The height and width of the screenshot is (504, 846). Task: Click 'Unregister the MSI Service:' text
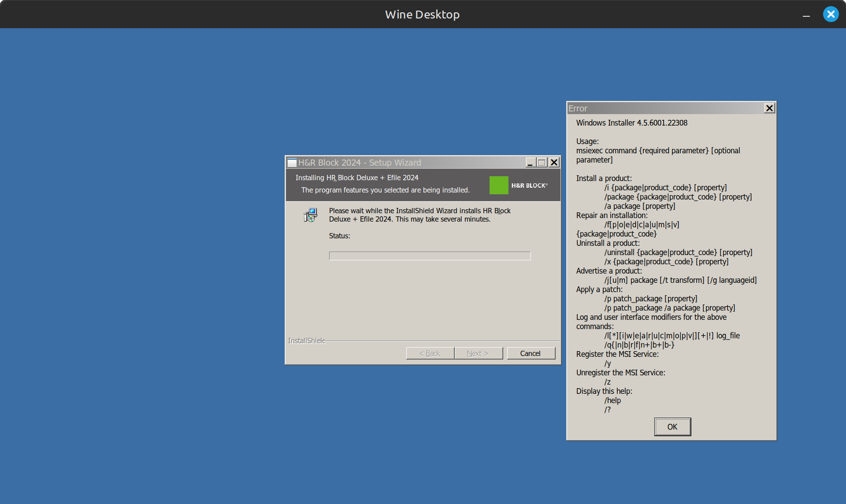[x=621, y=373]
